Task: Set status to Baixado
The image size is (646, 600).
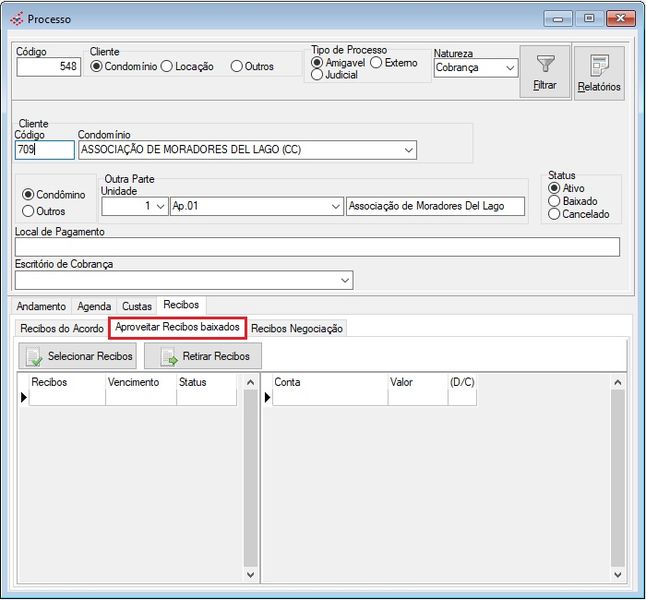Action: point(554,201)
